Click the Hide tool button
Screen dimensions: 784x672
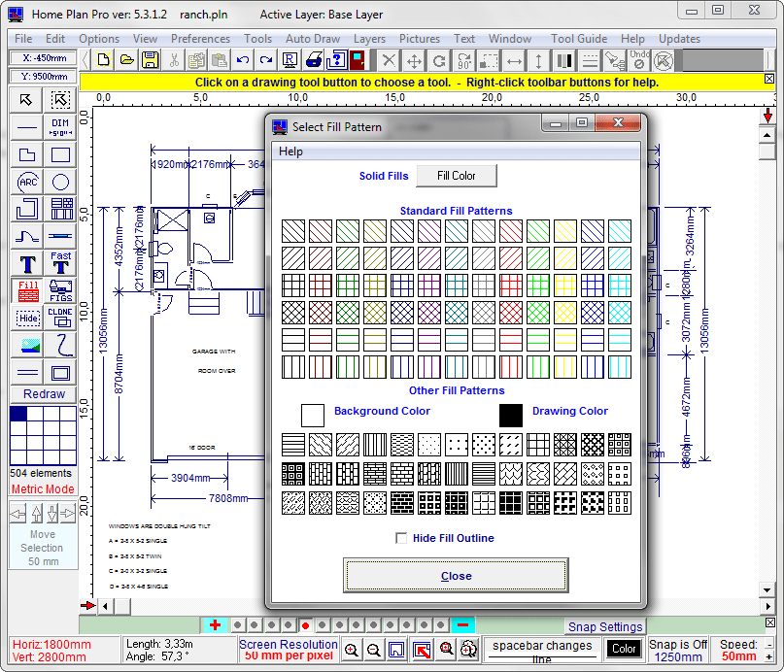26,318
